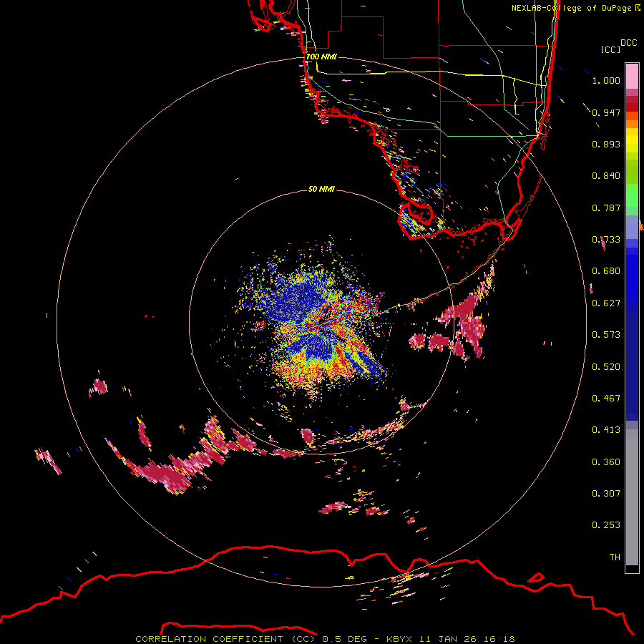Click the KBYX station identifier text
Image resolution: width=644 pixels, height=644 pixels.
399,639
